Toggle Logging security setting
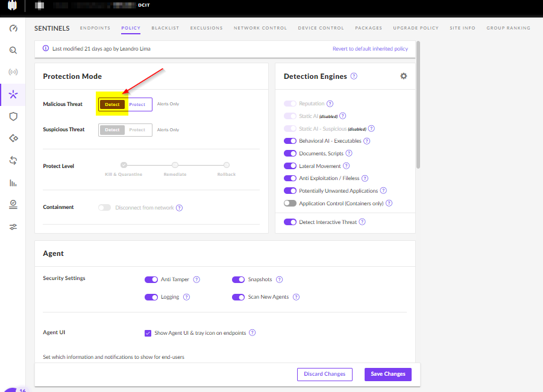Image resolution: width=543 pixels, height=392 pixels. tap(151, 297)
